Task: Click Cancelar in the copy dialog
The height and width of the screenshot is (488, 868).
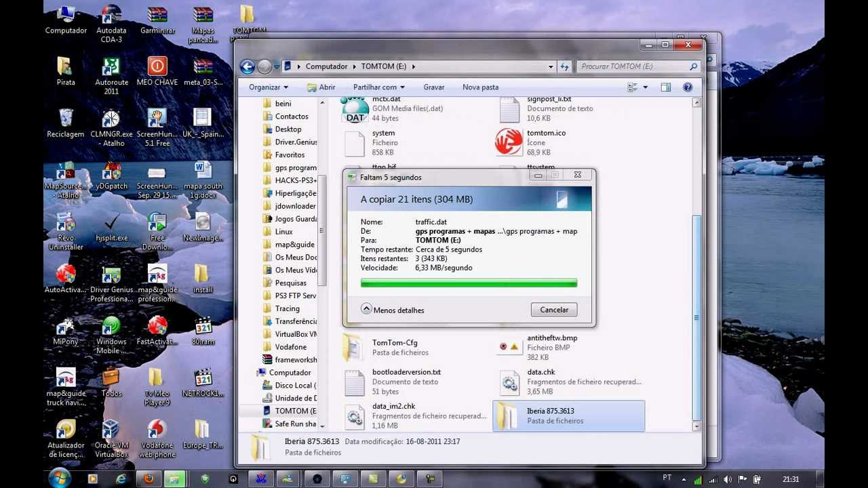Action: [x=554, y=310]
